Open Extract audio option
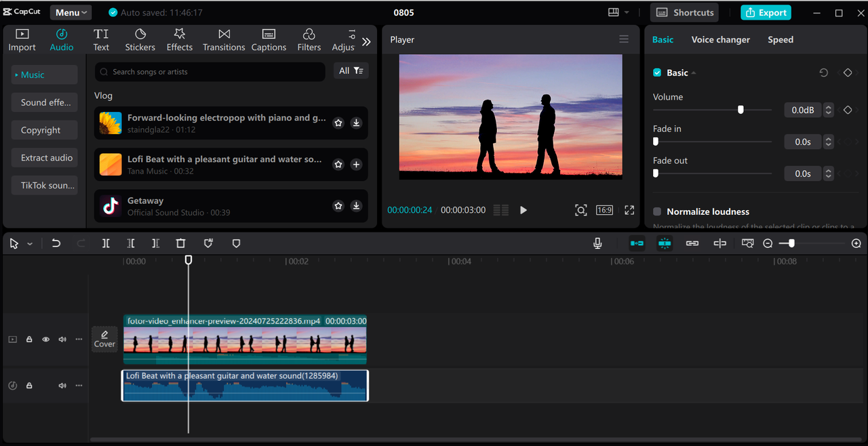The image size is (868, 446). (x=44, y=158)
